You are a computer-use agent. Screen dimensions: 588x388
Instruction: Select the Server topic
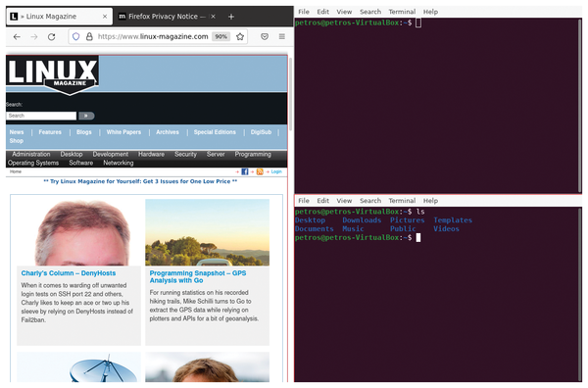pos(216,155)
